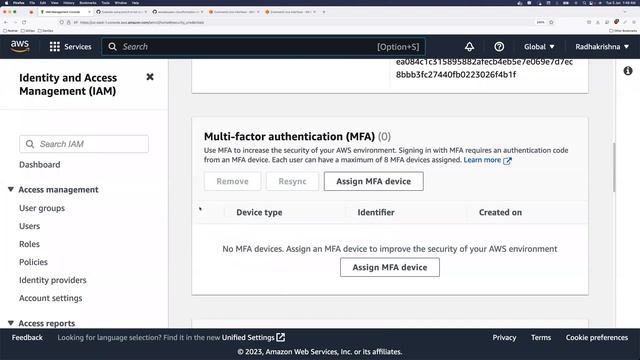Reload the page in Firefox
The width and height of the screenshot is (640, 360).
(24, 22)
